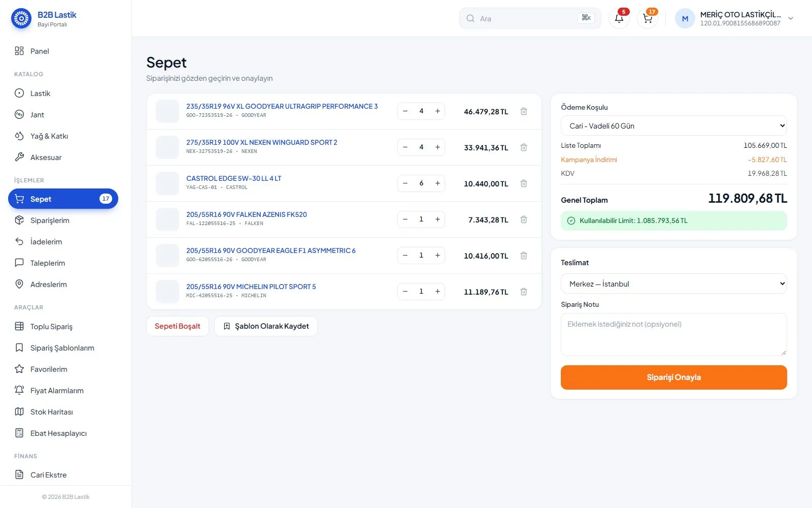
Task: Open the Teslimat Merkez — İstanbul dropdown
Action: coord(673,283)
